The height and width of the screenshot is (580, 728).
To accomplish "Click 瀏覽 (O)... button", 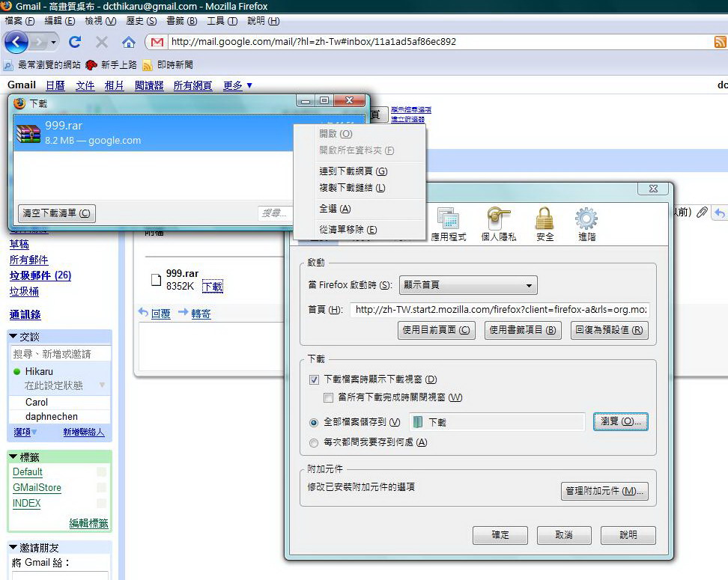I will tap(621, 421).
